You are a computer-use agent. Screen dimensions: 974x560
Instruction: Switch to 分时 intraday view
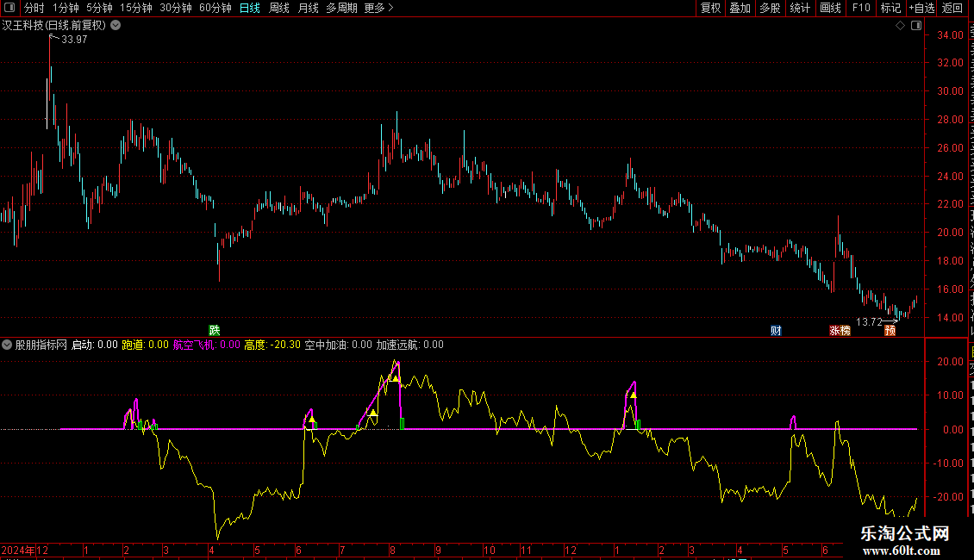coord(34,8)
